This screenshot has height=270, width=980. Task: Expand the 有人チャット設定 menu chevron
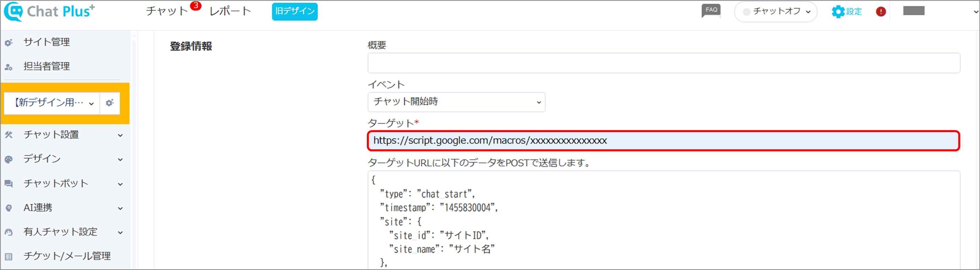pyautogui.click(x=120, y=233)
